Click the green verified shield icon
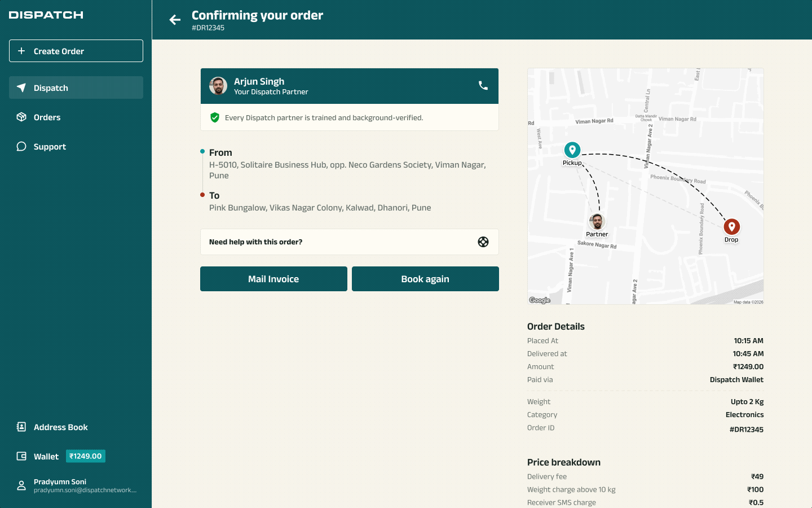 coord(215,117)
